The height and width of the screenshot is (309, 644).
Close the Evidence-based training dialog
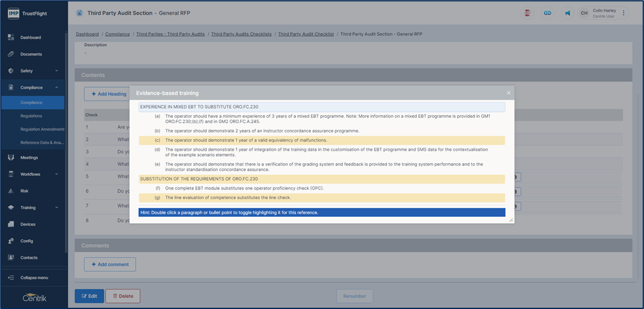(508, 93)
